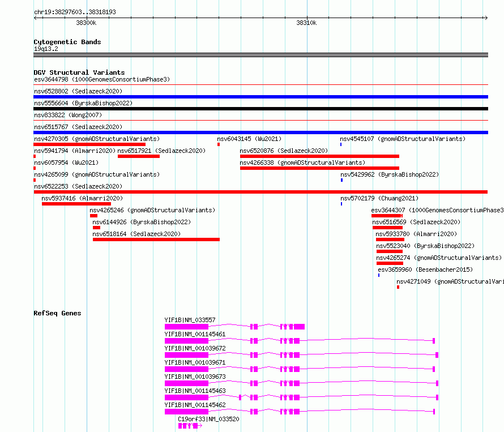Click the C19orf33 gene model glyph
Viewport: 504px width, 432px height.
[190, 426]
